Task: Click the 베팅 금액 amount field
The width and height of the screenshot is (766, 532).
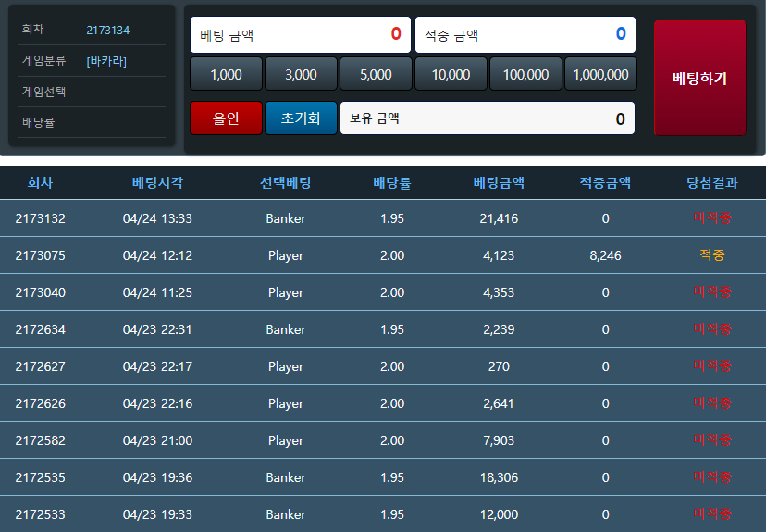Action: [x=300, y=35]
